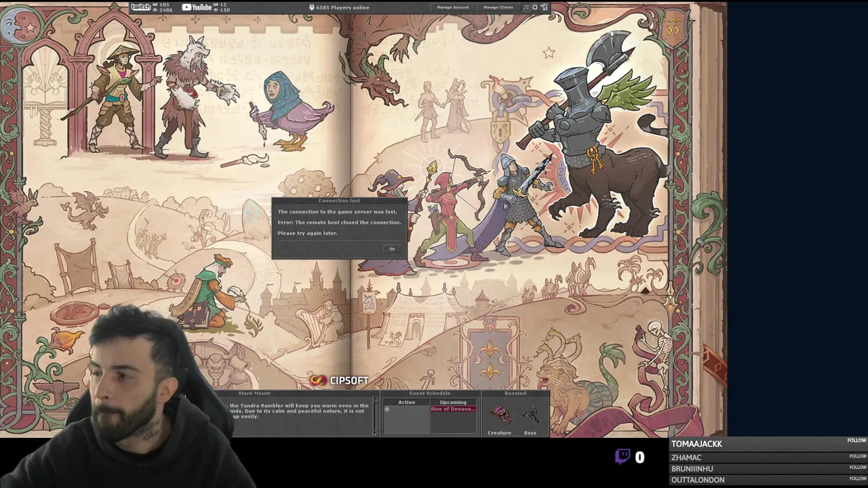The width and height of the screenshot is (868, 488).
Task: Click 'Please try again later.' message
Action: (x=307, y=233)
